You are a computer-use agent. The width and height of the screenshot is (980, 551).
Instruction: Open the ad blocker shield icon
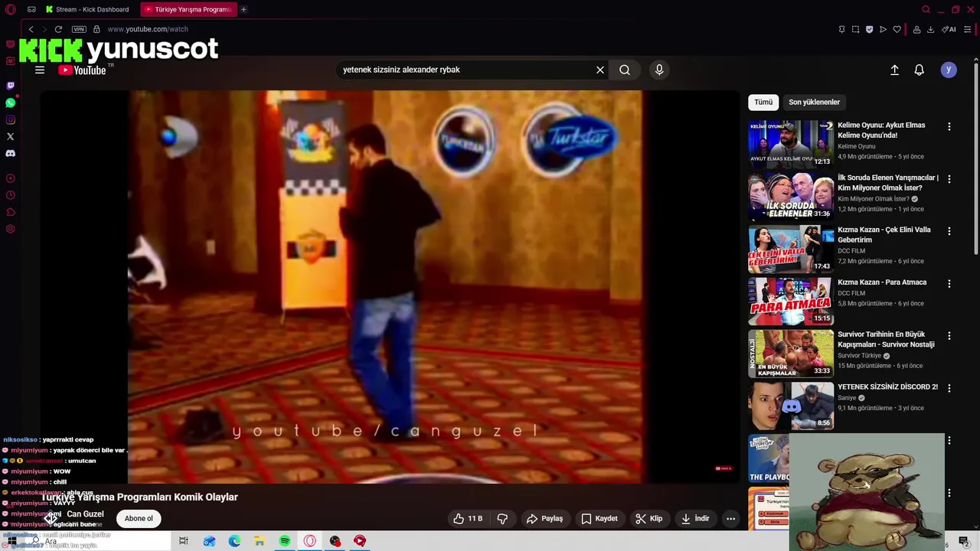[869, 29]
